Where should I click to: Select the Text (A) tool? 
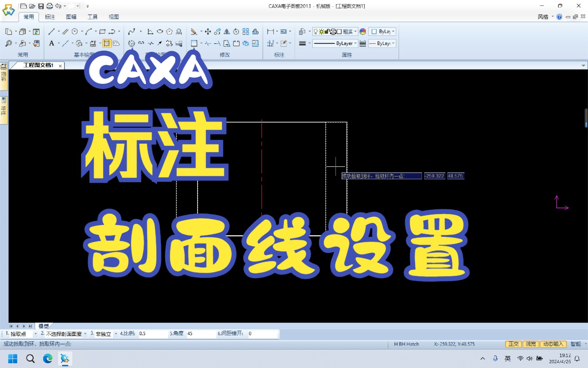pos(51,43)
